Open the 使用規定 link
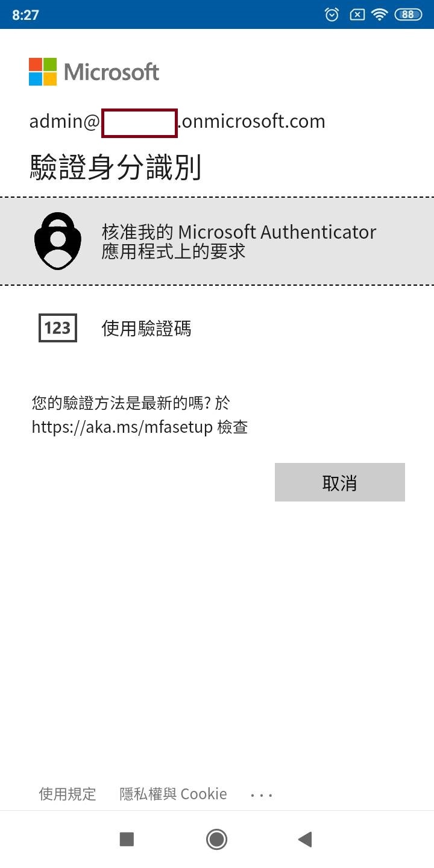Screen dimensions: 434x868 68,794
